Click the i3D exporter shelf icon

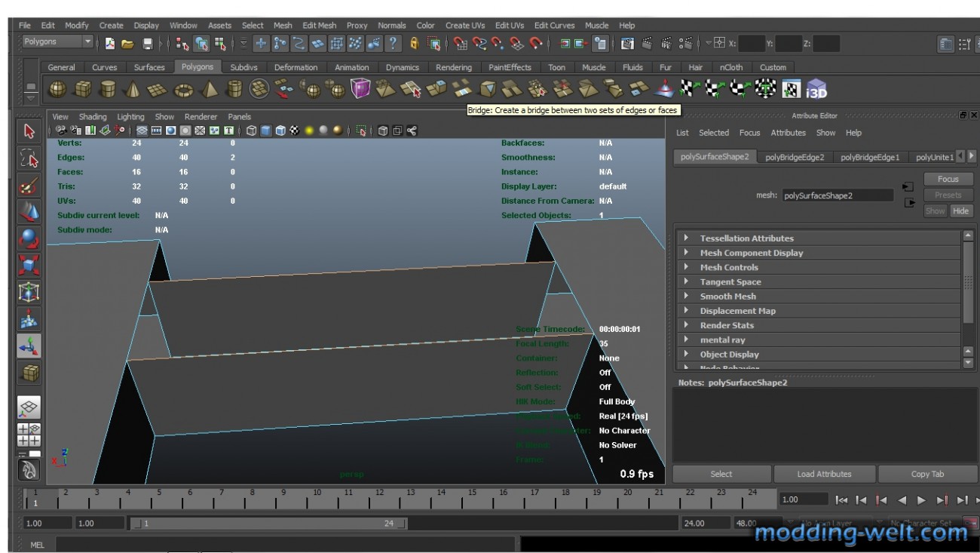tap(816, 90)
